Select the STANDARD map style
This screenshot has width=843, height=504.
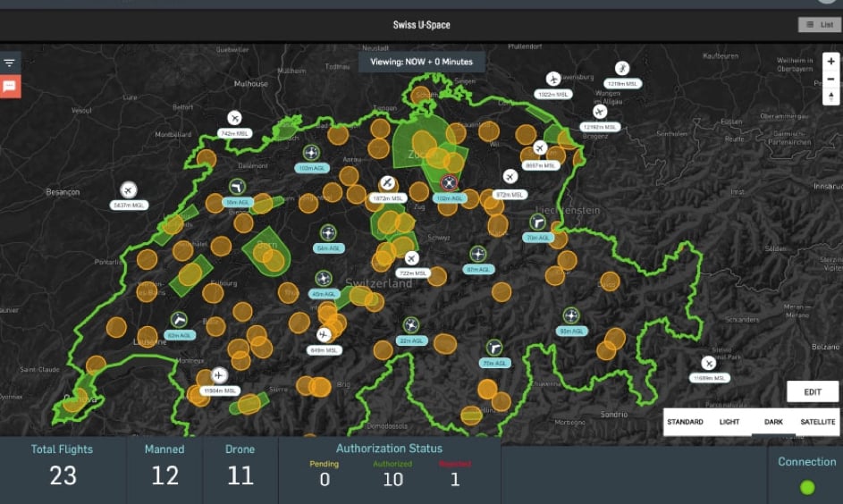[x=685, y=422]
